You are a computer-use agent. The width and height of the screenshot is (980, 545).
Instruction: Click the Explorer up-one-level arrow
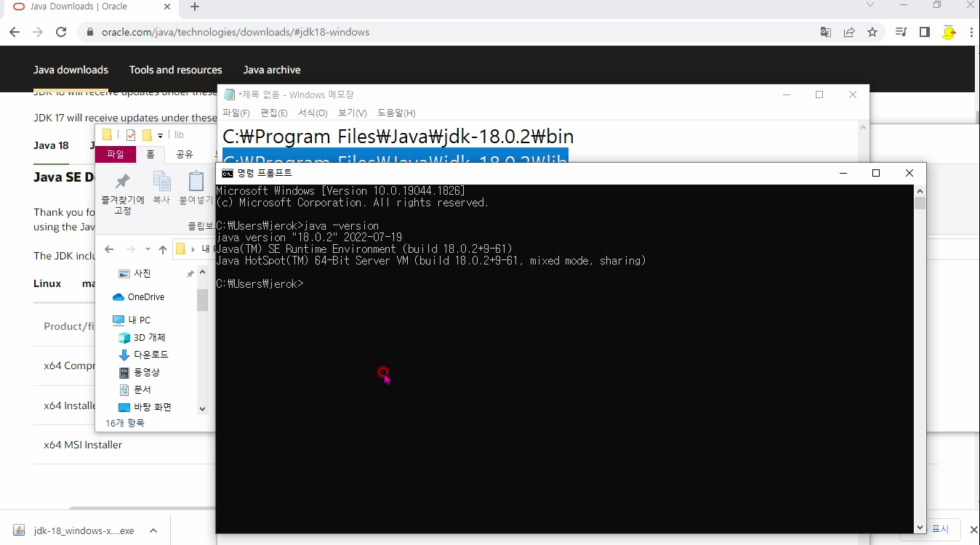click(163, 249)
